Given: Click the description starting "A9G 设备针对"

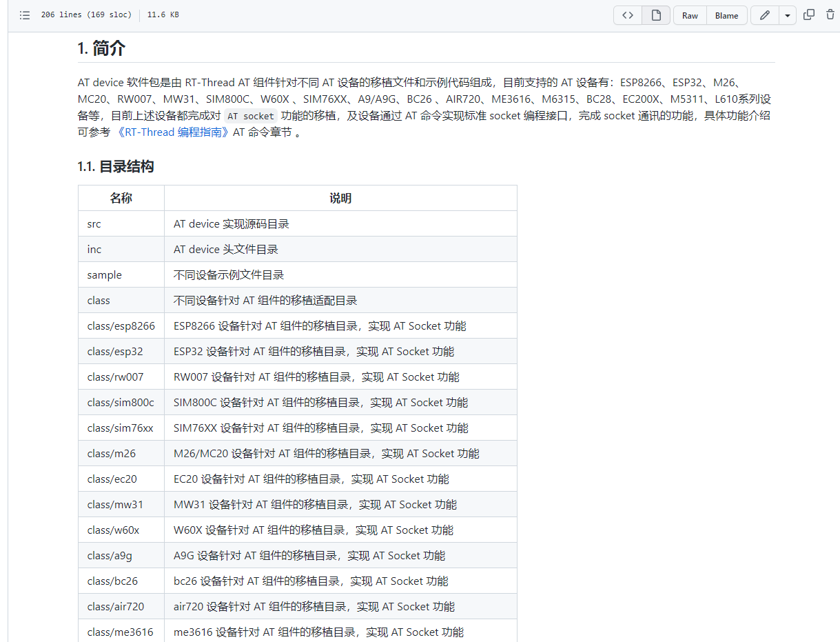Looking at the screenshot, I should coord(309,555).
